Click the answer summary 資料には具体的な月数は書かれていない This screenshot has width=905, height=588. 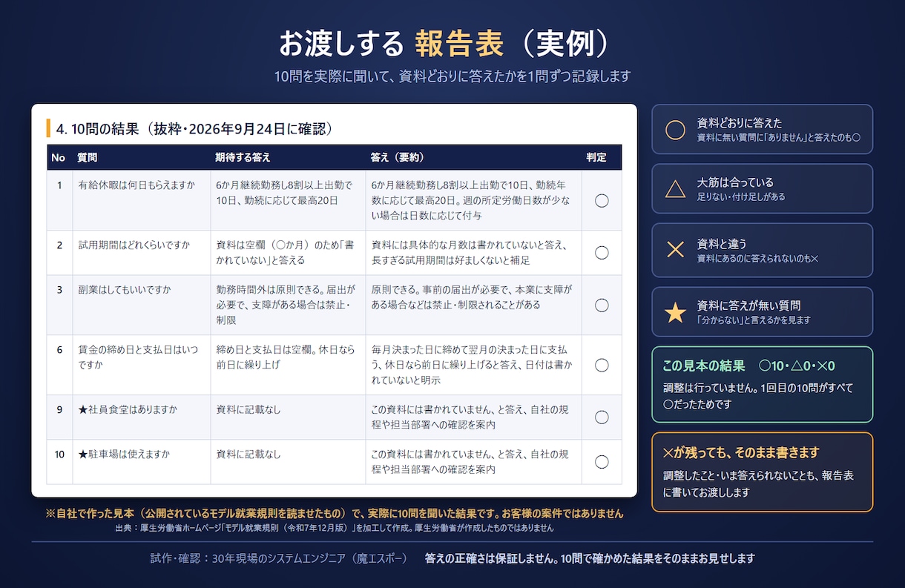click(471, 253)
